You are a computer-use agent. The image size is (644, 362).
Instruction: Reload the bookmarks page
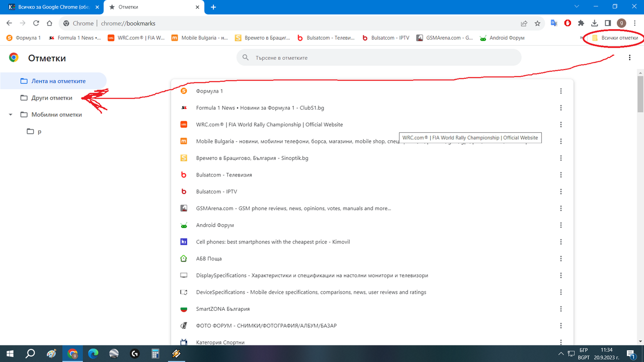point(36,23)
